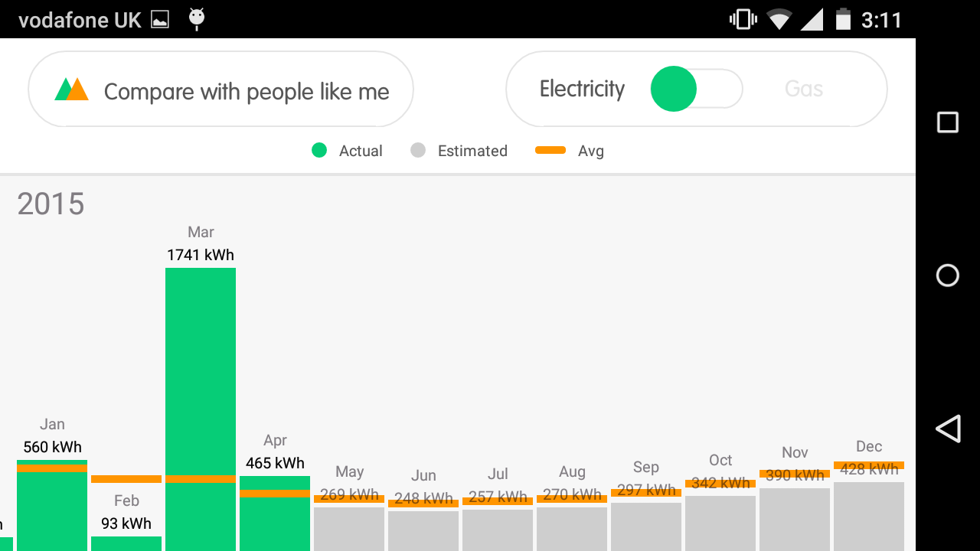The width and height of the screenshot is (980, 551).
Task: Toggle the Electricity/Gas switch
Action: point(696,89)
